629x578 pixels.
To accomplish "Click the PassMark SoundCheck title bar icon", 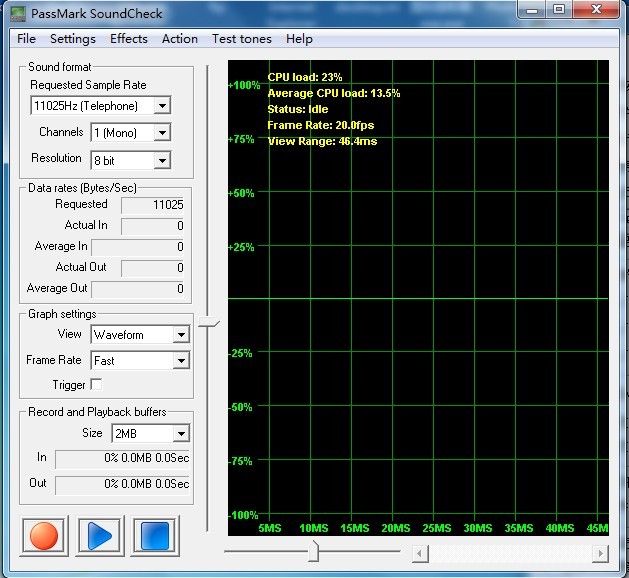I will pyautogui.click(x=18, y=14).
